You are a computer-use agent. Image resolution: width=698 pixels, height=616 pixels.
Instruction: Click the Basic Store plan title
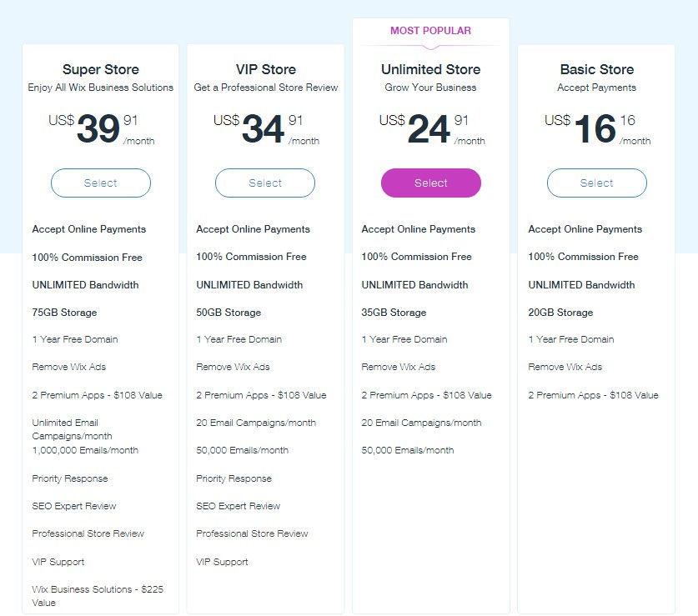(596, 70)
